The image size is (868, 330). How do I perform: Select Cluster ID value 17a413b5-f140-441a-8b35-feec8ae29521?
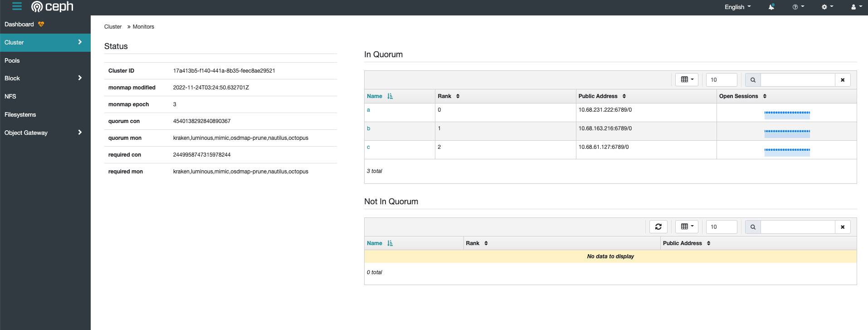pyautogui.click(x=224, y=71)
